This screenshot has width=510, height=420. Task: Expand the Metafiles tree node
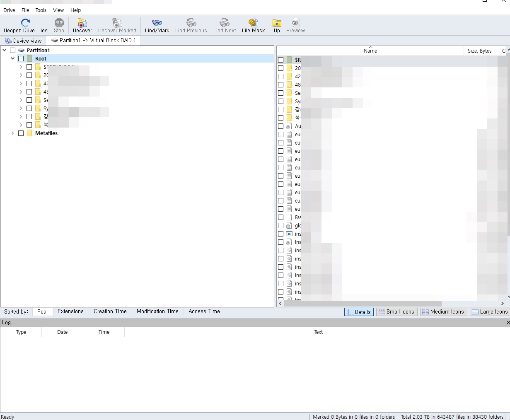click(12, 133)
